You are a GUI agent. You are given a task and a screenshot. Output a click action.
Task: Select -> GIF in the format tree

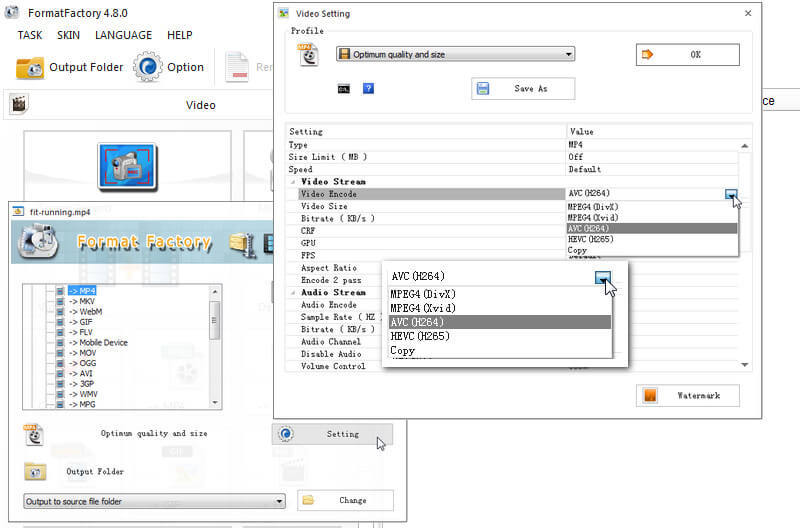[x=81, y=322]
